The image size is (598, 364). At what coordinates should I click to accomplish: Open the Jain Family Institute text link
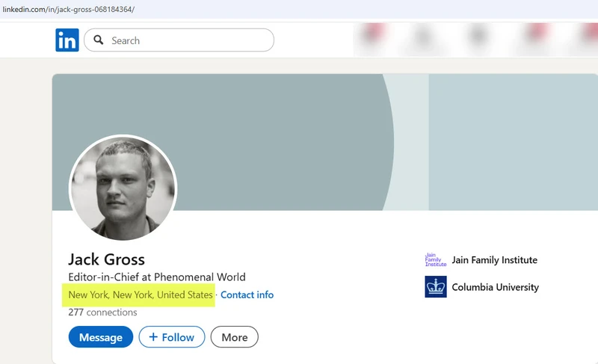coord(494,260)
